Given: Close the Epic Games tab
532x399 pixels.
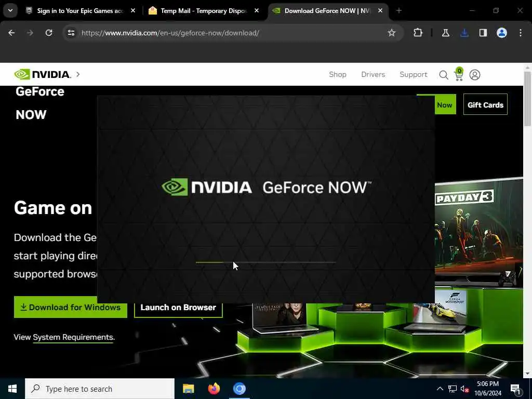Looking at the screenshot, I should [133, 11].
